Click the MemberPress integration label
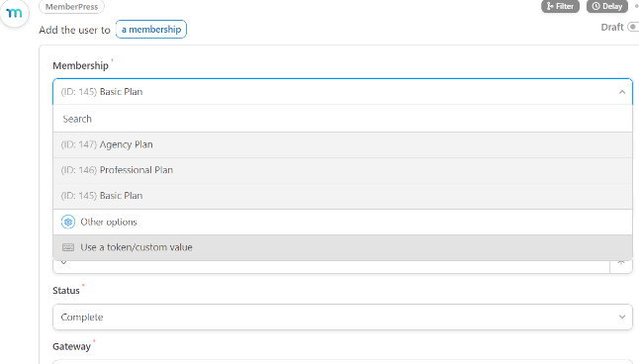 (x=72, y=7)
